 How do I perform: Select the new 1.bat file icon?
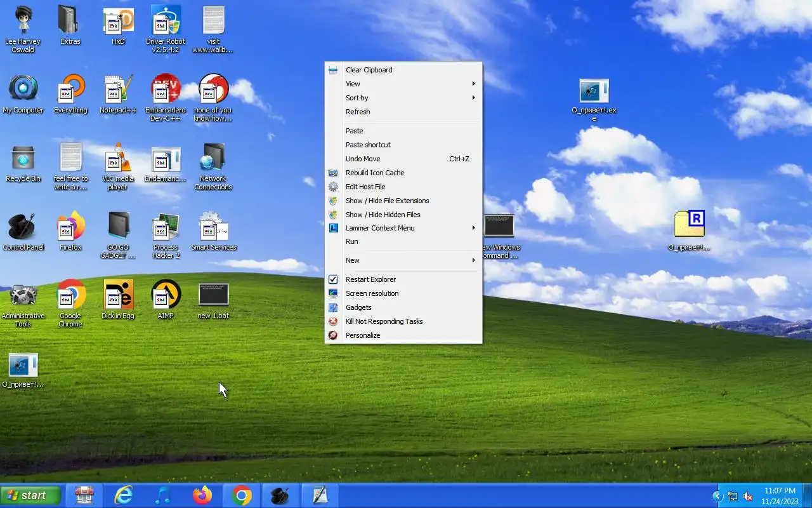213,300
